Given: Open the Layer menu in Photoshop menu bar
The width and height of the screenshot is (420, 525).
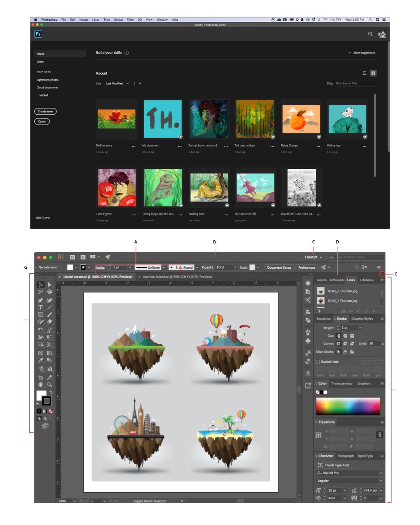Looking at the screenshot, I should 95,19.
